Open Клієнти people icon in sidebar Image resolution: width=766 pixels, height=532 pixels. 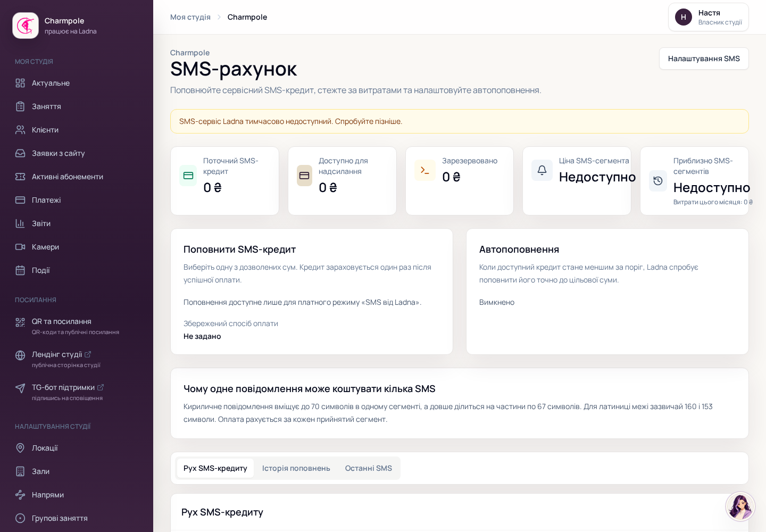[20, 130]
